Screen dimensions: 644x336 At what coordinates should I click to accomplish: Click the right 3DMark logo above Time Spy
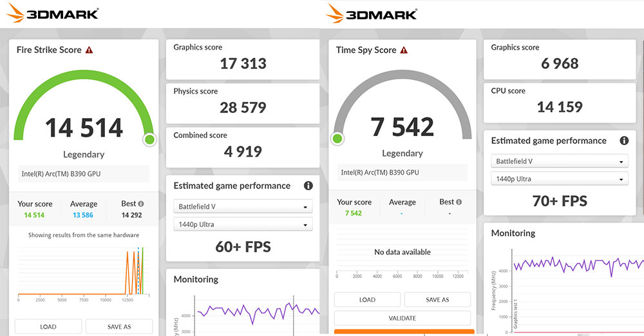(372, 13)
